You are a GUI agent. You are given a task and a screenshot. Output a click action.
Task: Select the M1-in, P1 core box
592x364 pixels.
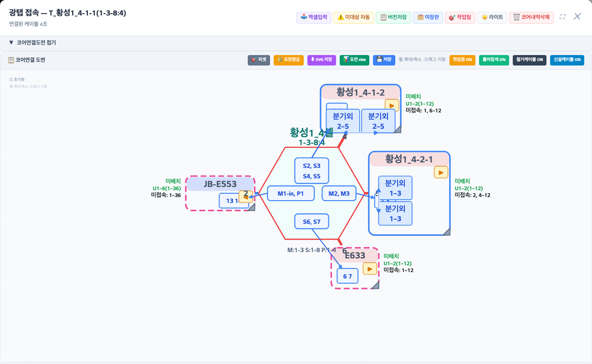(291, 193)
